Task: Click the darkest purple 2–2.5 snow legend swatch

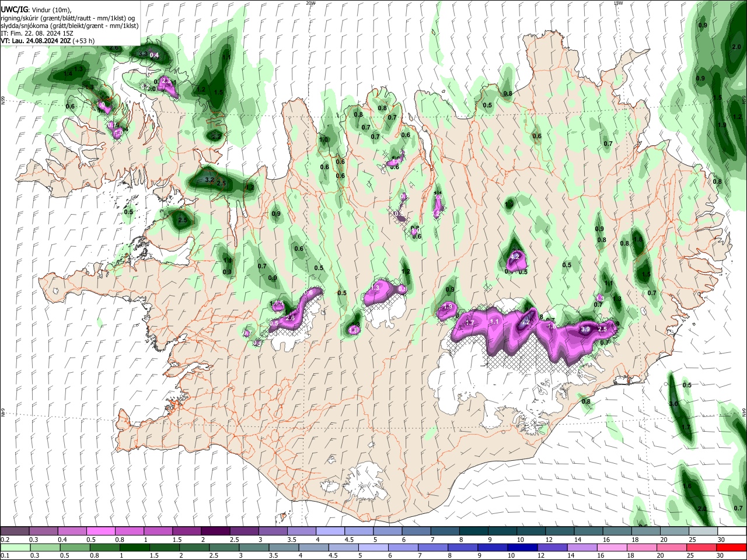Action: point(215,531)
